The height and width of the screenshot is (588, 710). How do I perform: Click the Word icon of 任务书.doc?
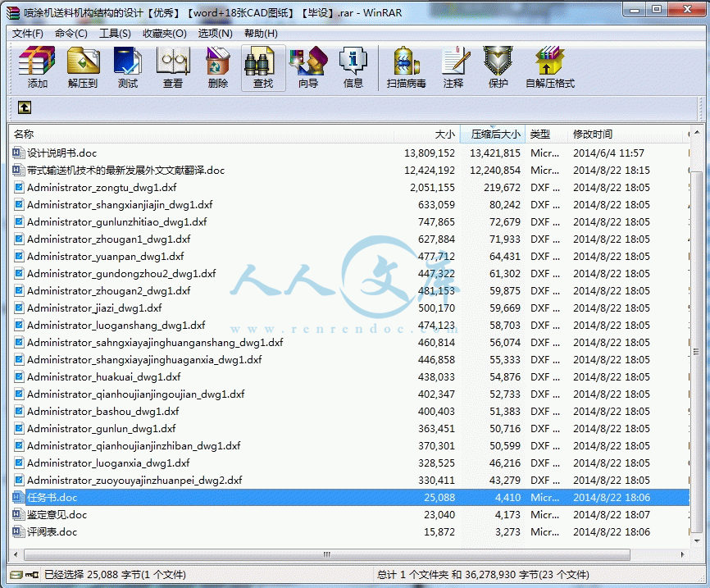coord(18,497)
